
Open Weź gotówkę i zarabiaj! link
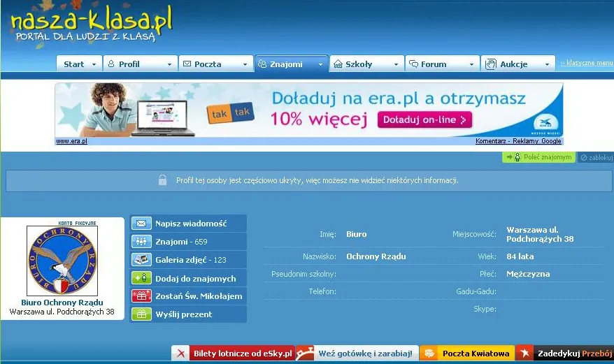click(x=365, y=354)
